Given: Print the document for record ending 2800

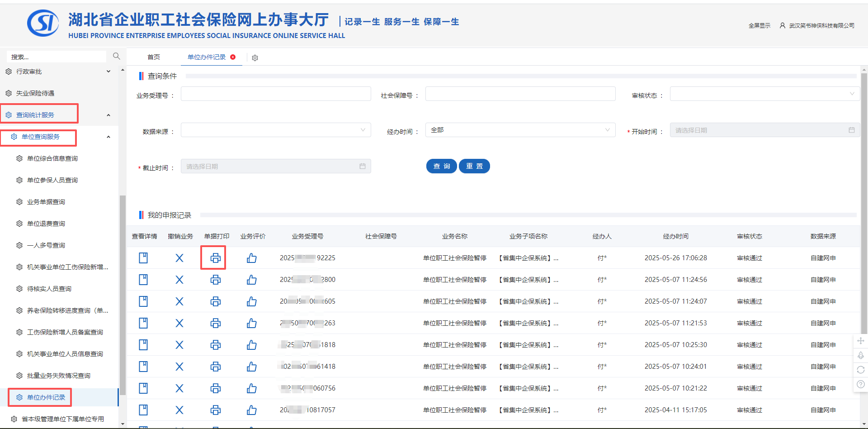Looking at the screenshot, I should pyautogui.click(x=216, y=280).
